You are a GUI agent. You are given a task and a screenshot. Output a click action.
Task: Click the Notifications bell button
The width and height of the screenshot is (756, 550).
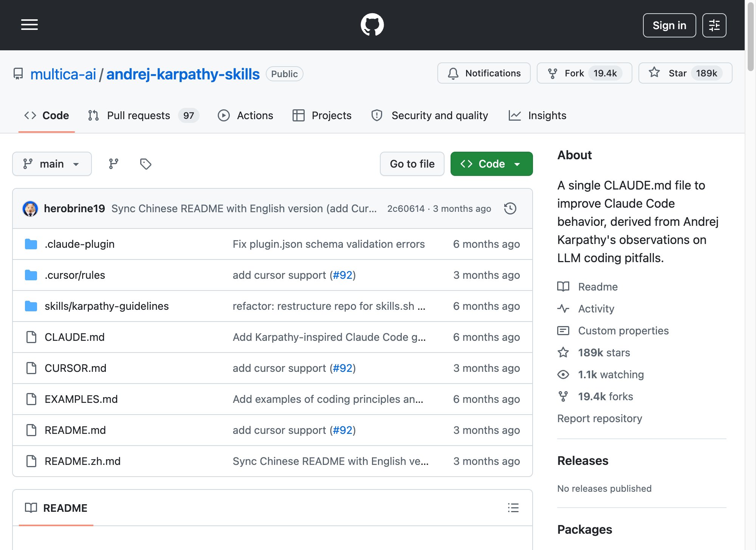coord(484,73)
